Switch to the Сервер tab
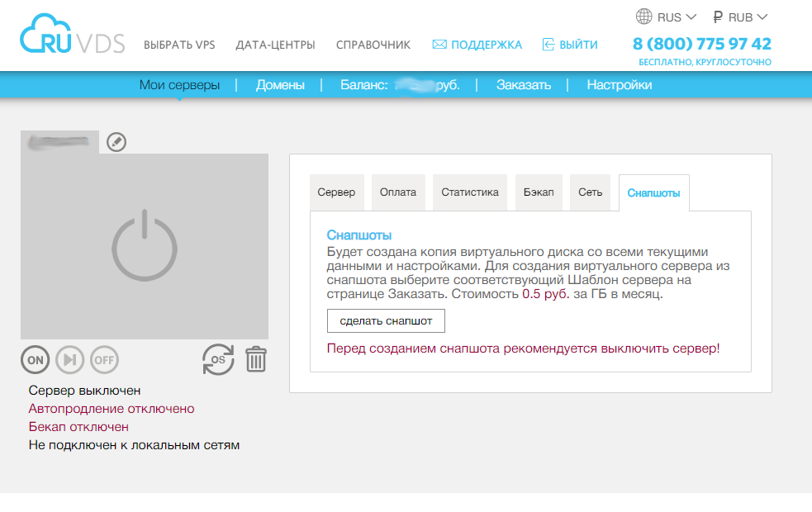812x512 pixels. coord(336,192)
